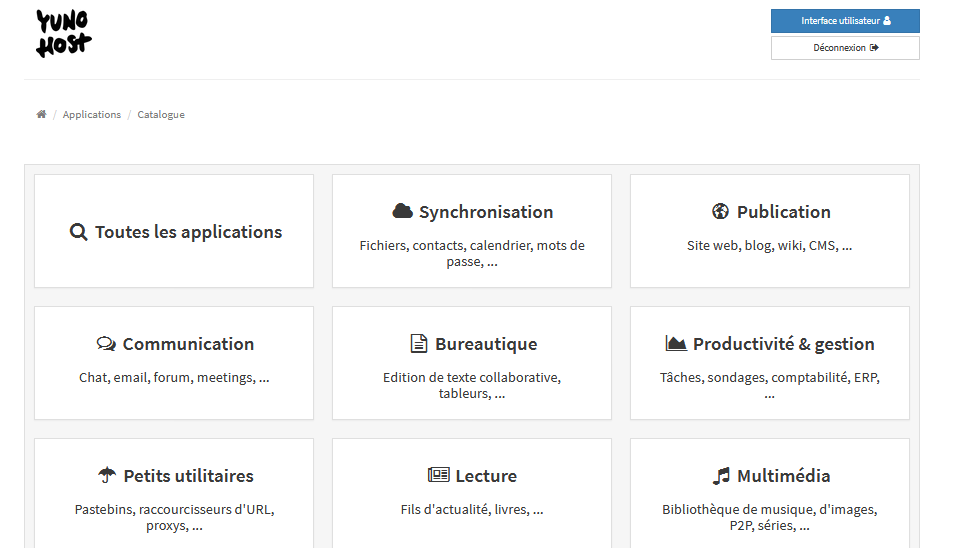Select Catalogue in the breadcrumb
This screenshot has width=978, height=548.
point(161,115)
